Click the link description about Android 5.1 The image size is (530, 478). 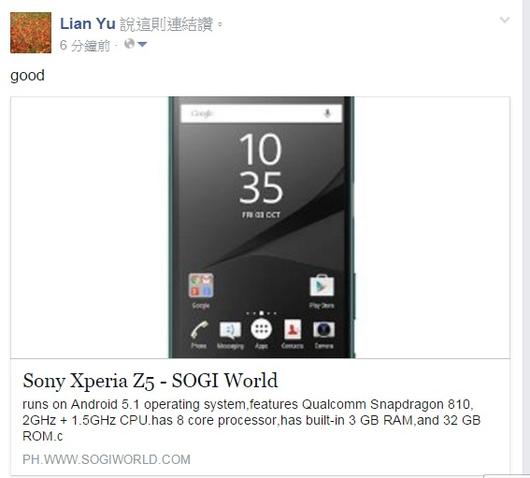(x=251, y=420)
